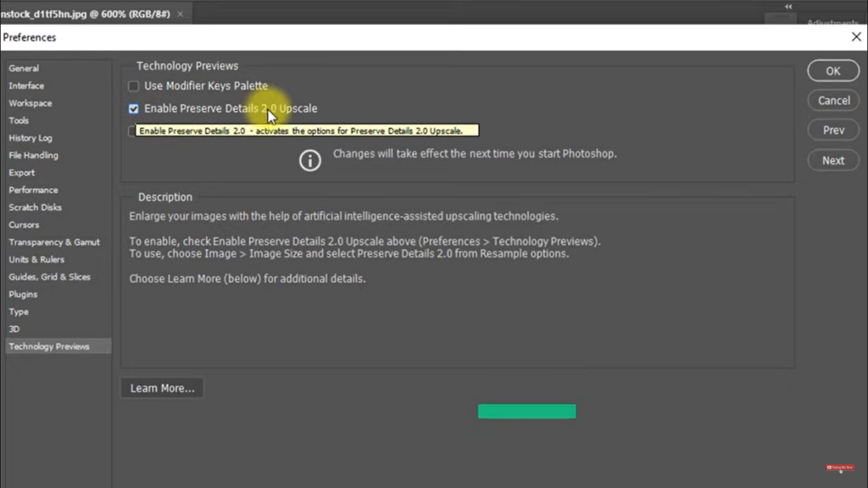Select Transparency & Gamut category
Viewport: 868px width, 488px height.
pos(54,242)
